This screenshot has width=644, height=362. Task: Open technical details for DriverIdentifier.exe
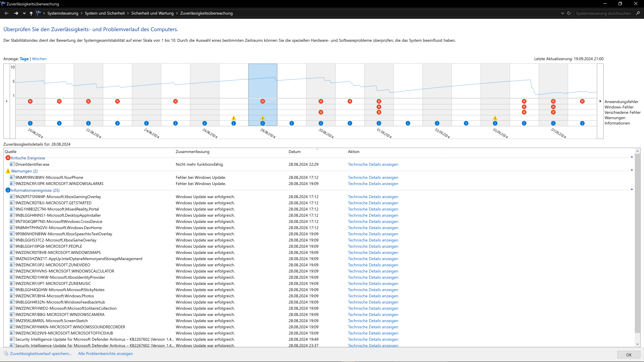pos(373,164)
